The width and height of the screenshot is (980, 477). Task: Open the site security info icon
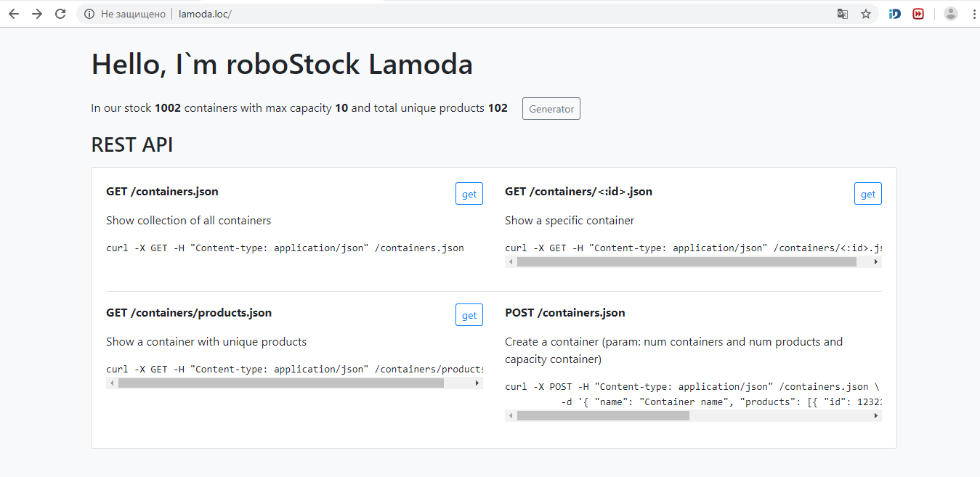(x=89, y=14)
